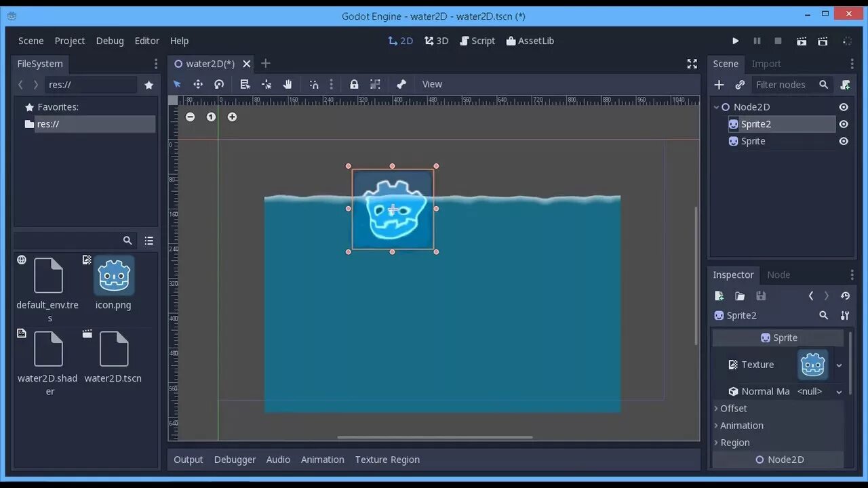The image size is (868, 488).
Task: Select the Rotate Mode tool
Action: [x=219, y=84]
